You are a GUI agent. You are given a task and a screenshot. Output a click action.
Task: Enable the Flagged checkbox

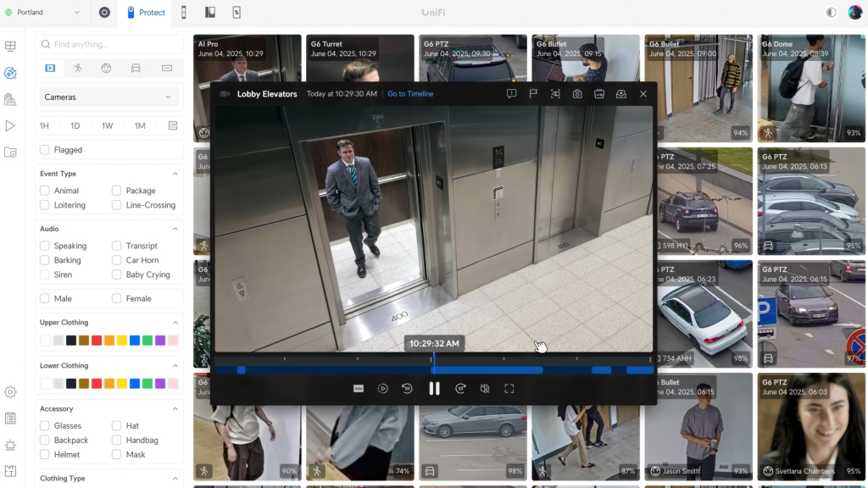tap(45, 150)
